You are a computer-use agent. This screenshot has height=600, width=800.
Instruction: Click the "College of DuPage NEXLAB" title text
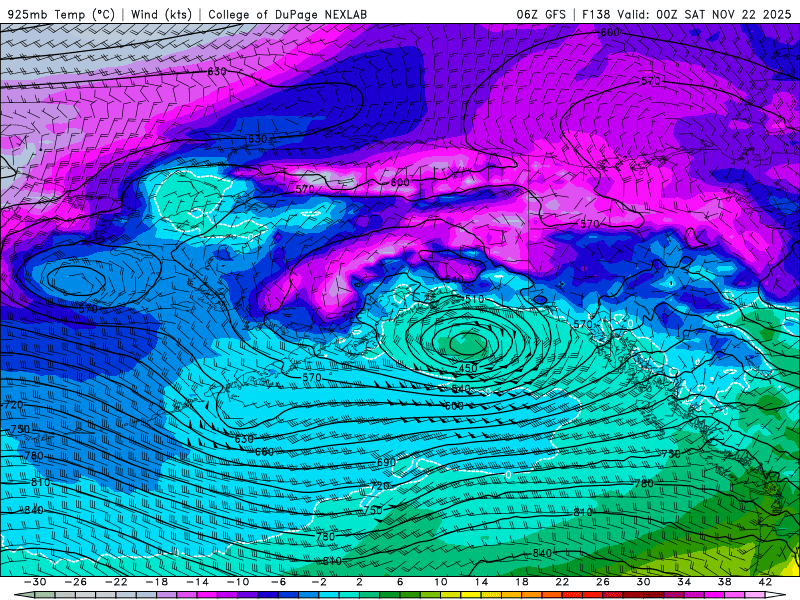(x=287, y=14)
